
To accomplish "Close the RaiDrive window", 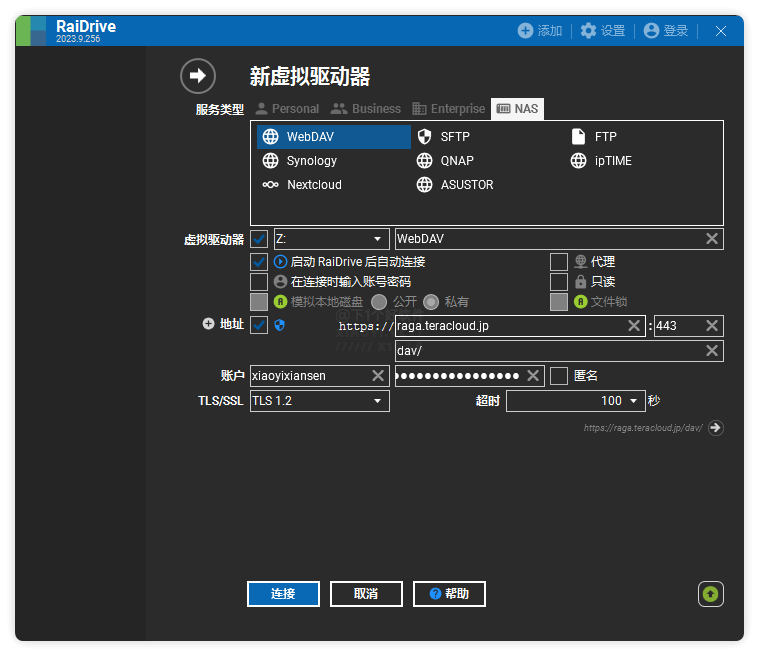I will click(721, 31).
